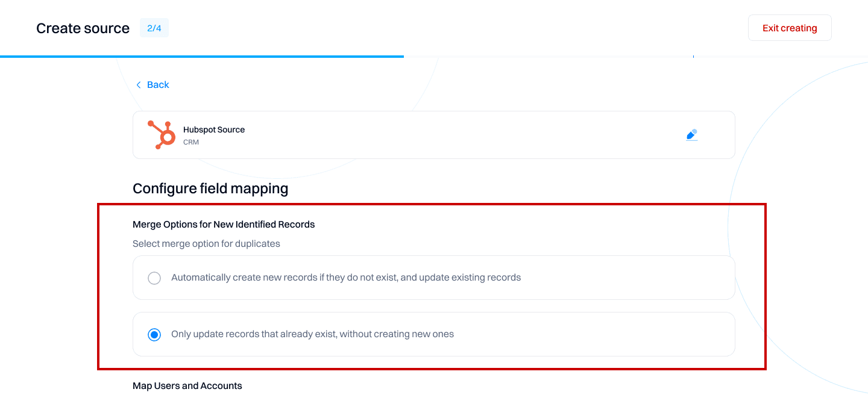Click the blue filled progress bar
Image resolution: width=868 pixels, height=395 pixels.
[202, 57]
